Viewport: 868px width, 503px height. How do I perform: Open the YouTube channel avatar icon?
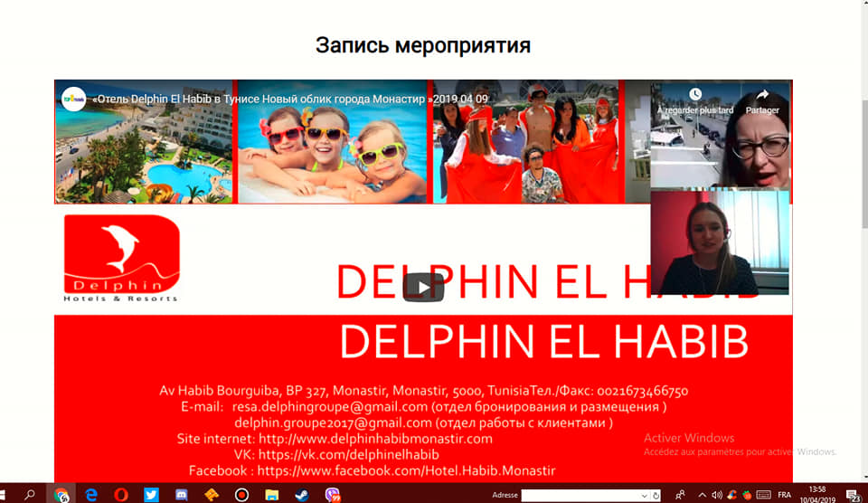click(x=73, y=100)
